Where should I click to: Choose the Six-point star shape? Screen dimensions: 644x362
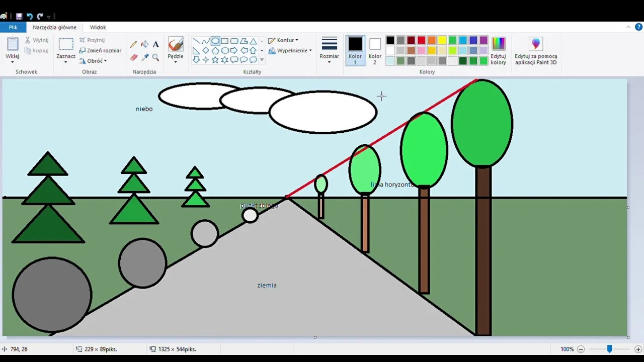(225, 60)
